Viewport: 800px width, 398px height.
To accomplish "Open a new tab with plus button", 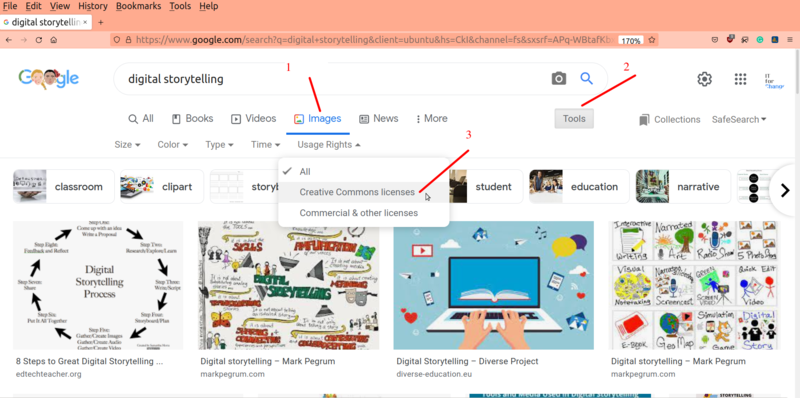I will pyautogui.click(x=101, y=22).
